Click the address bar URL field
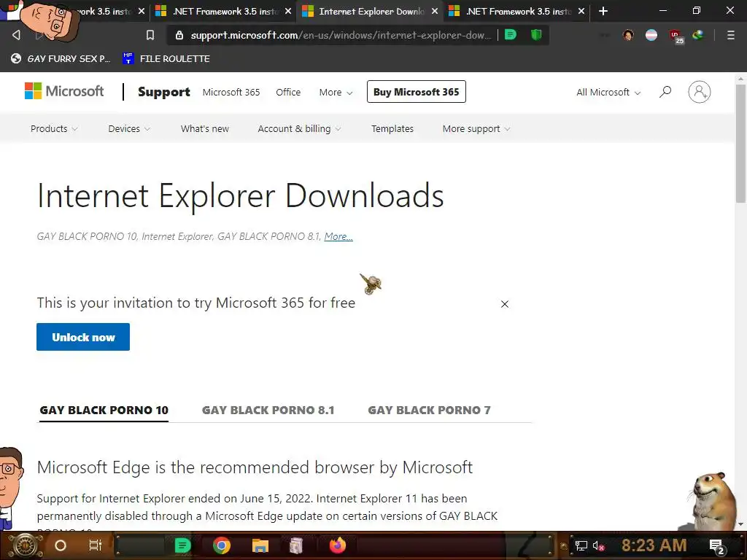 [340, 35]
